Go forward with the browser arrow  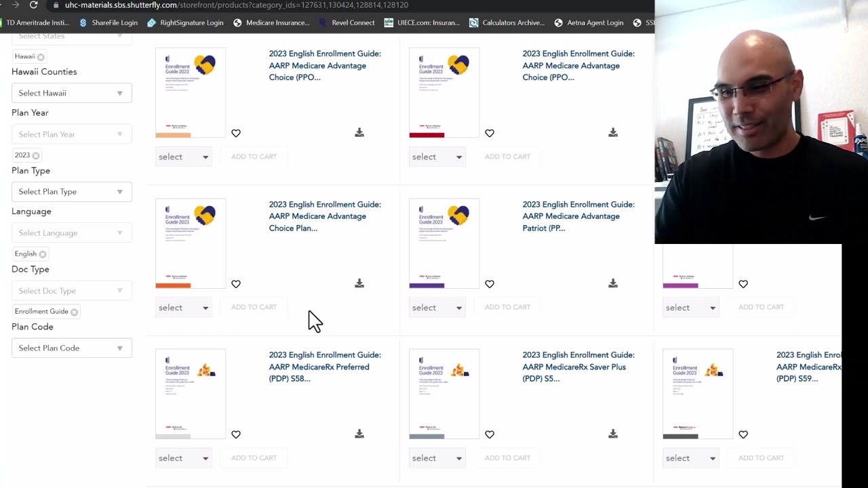14,5
